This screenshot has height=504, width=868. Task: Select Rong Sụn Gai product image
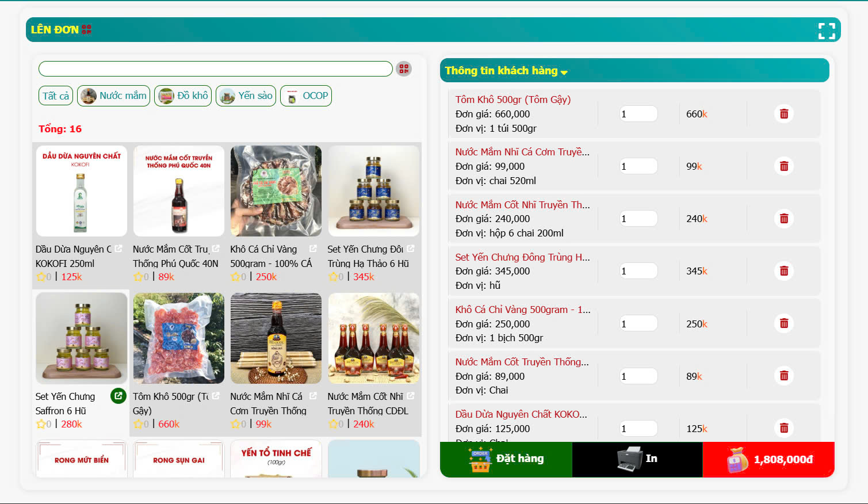coord(179,459)
